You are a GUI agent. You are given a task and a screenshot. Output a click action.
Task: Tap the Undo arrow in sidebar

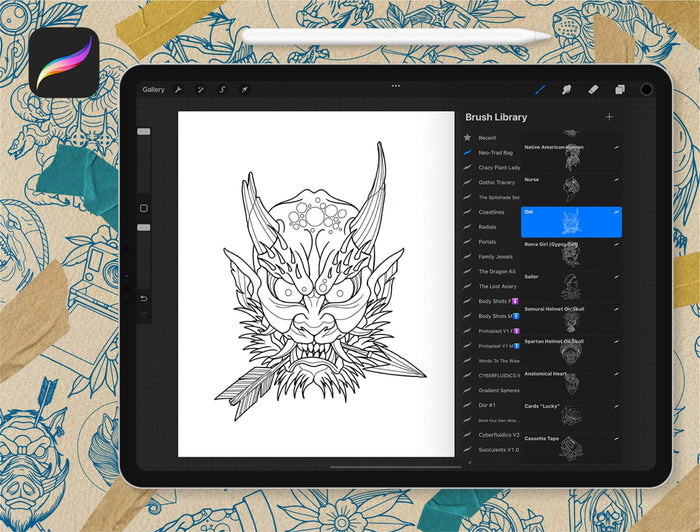143,298
